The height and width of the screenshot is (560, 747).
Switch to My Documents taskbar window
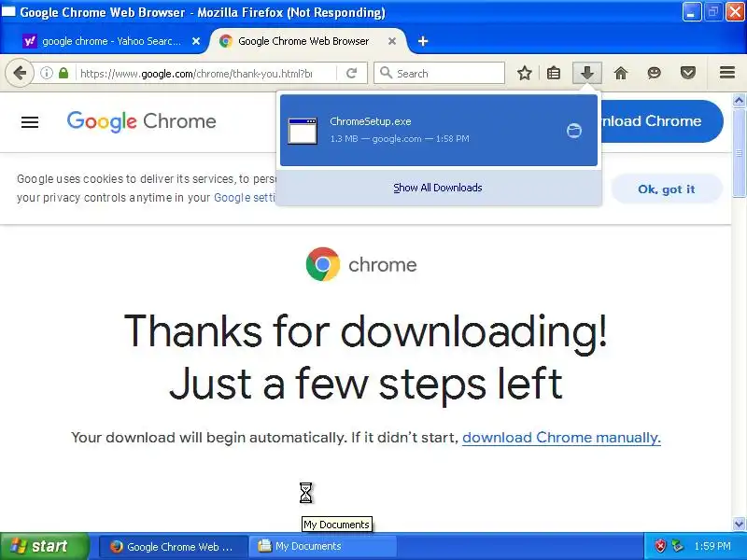click(x=322, y=547)
